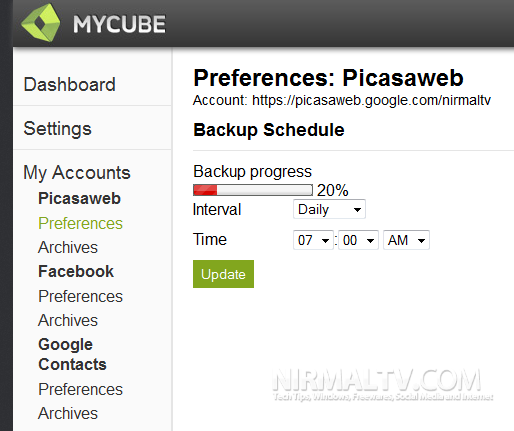Click the green Update button
The width and height of the screenshot is (514, 431).
pos(223,274)
